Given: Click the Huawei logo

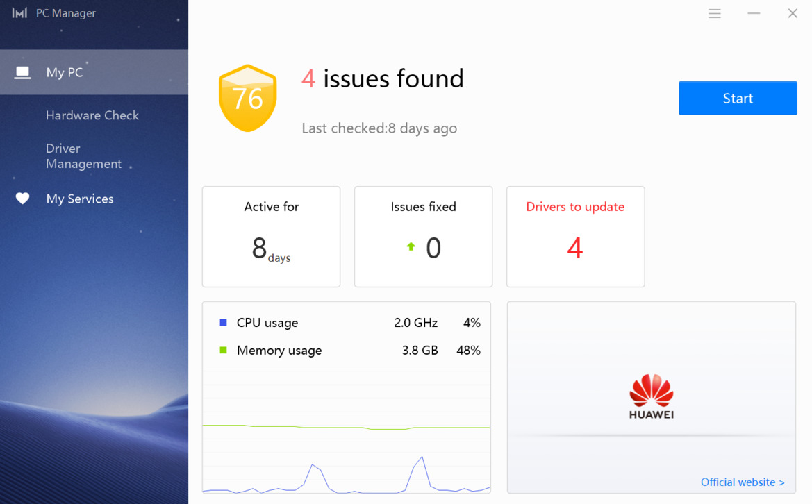Looking at the screenshot, I should click(x=652, y=396).
